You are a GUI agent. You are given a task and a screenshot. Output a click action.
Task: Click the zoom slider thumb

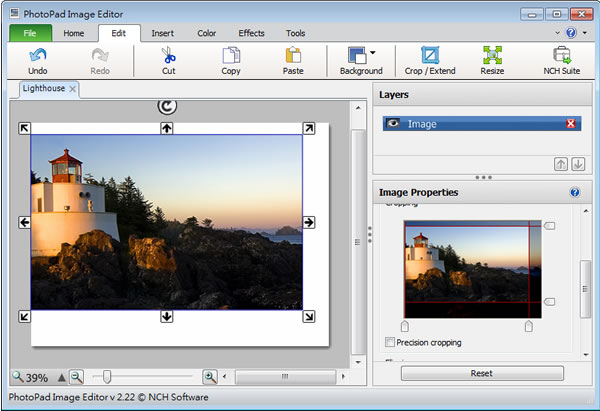tap(107, 377)
